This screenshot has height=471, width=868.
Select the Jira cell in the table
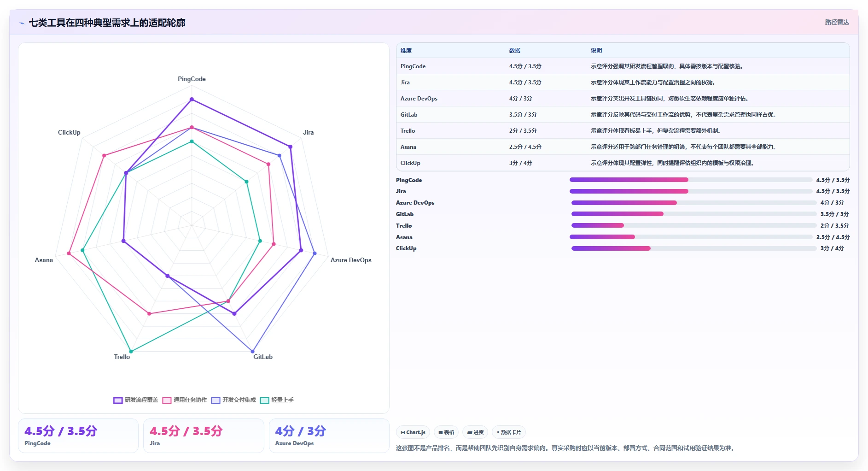click(x=405, y=82)
